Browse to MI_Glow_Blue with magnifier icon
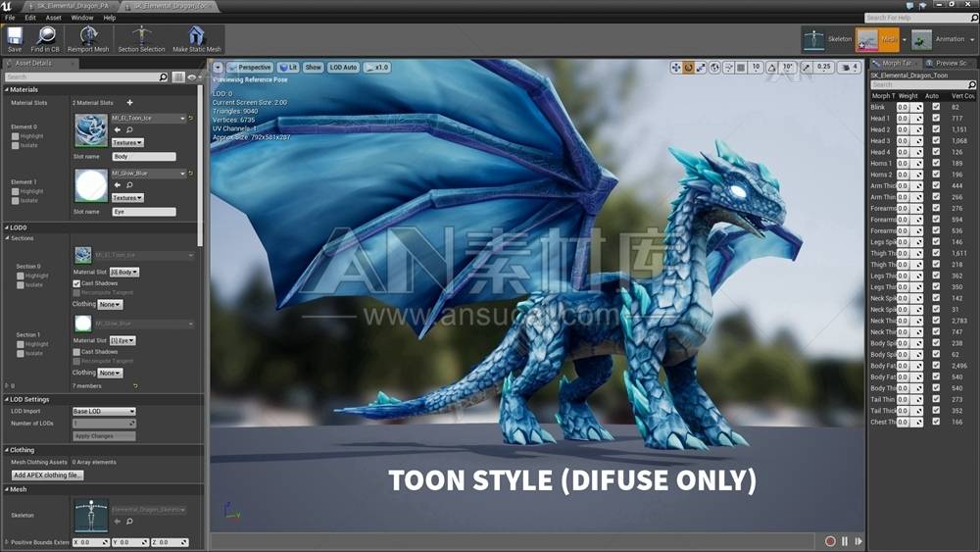This screenshot has width=980, height=552. (129, 185)
